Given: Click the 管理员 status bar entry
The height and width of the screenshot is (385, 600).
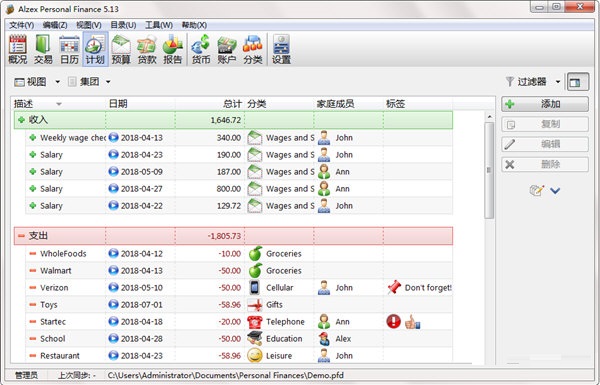Looking at the screenshot, I should (x=27, y=375).
